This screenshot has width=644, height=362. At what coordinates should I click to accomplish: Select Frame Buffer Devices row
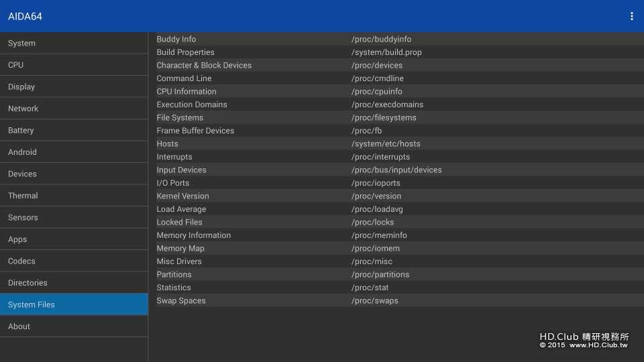tap(400, 131)
